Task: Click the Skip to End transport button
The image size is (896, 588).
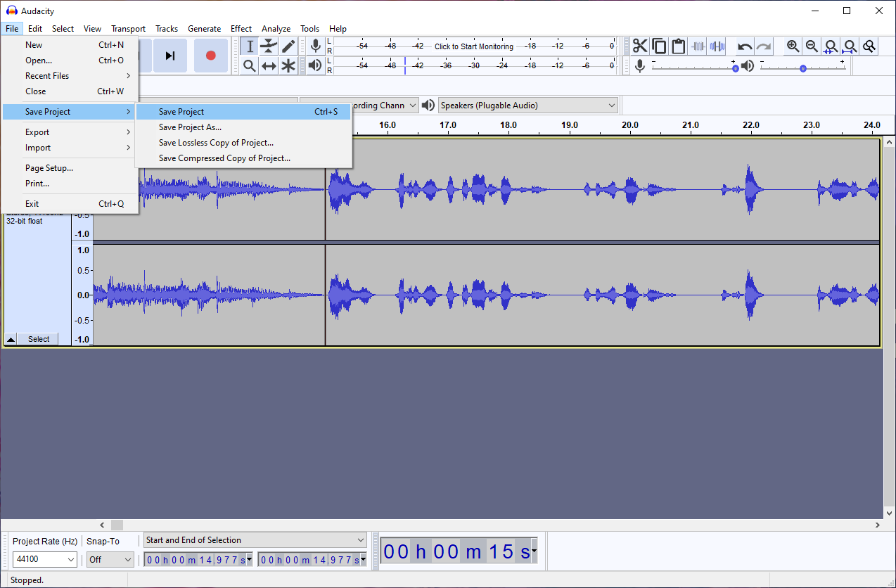Action: pyautogui.click(x=169, y=56)
